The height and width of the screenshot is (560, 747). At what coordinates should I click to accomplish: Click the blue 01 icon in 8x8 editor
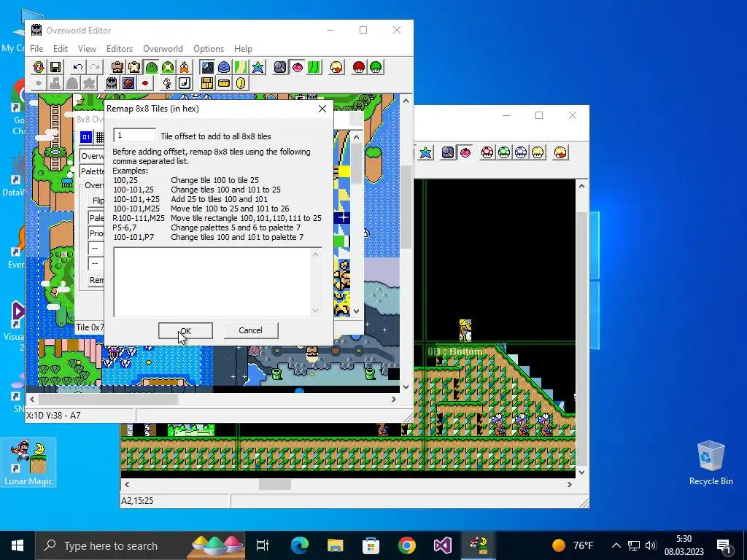(x=86, y=137)
